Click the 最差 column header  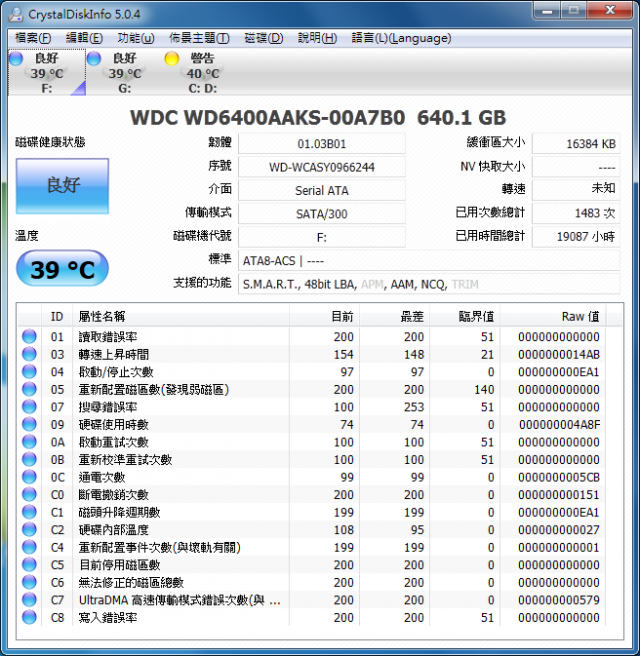tap(394, 316)
